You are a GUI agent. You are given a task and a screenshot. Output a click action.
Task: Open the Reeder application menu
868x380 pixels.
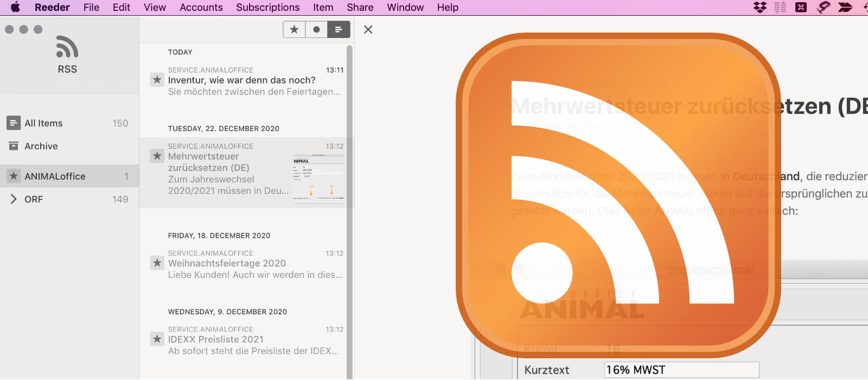[52, 8]
